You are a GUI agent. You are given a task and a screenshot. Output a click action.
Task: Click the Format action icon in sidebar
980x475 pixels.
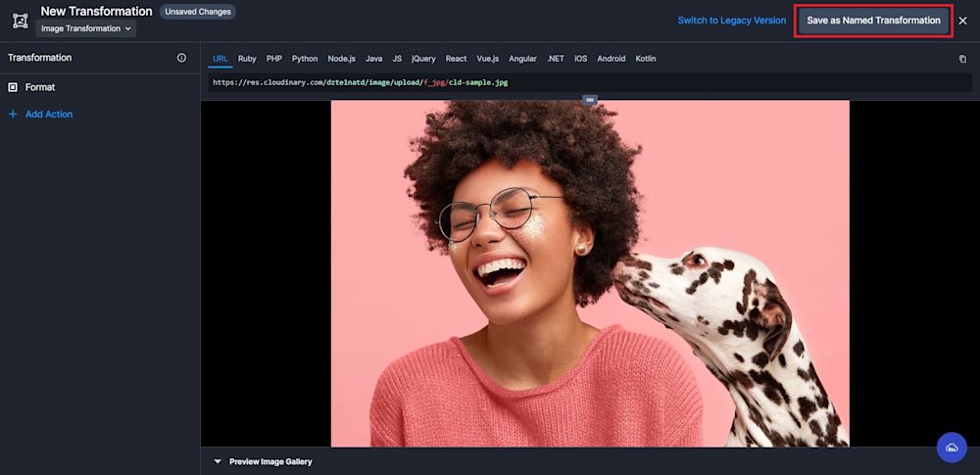(x=13, y=87)
